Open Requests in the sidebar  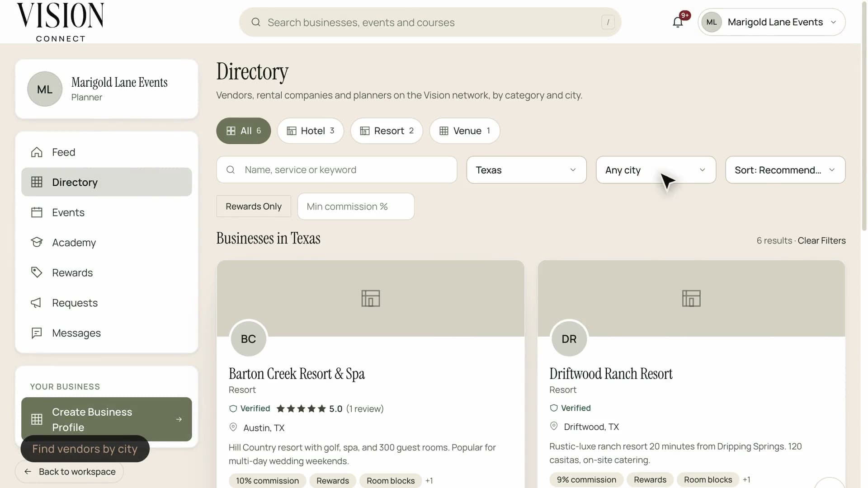(107, 303)
